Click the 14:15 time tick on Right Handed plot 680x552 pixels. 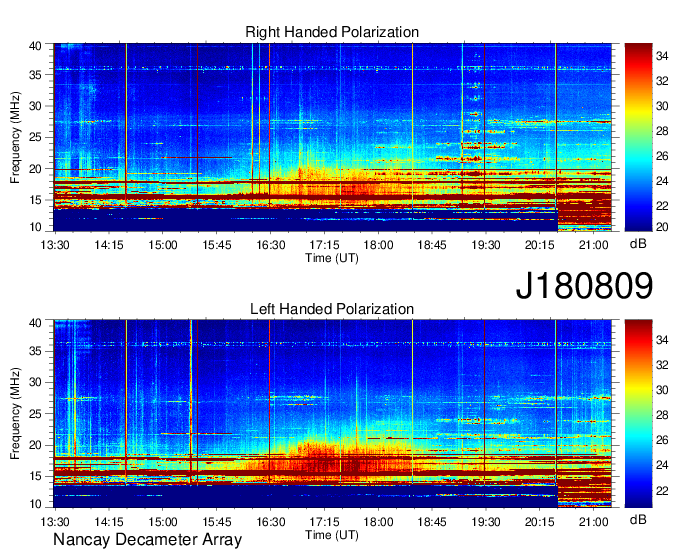click(109, 245)
